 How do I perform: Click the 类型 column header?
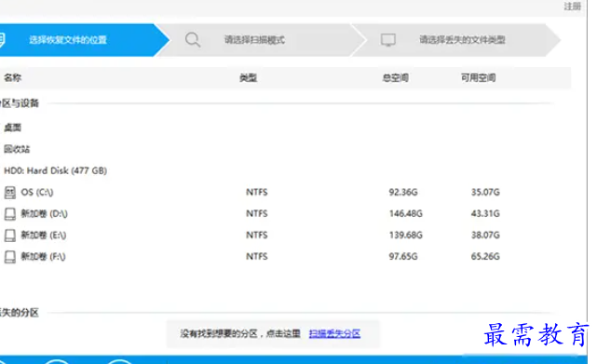point(249,78)
